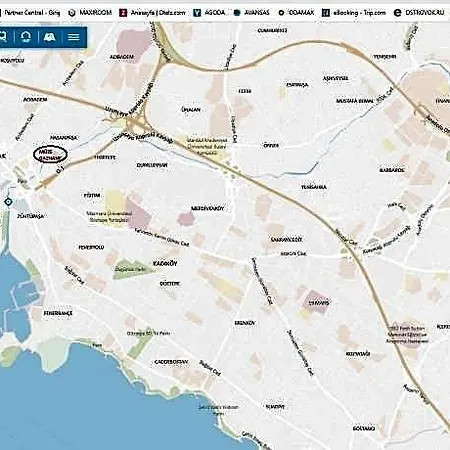This screenshot has height=450, width=450.
Task: Click the FENERBAHÇE label on the map
Action: pyautogui.click(x=58, y=313)
